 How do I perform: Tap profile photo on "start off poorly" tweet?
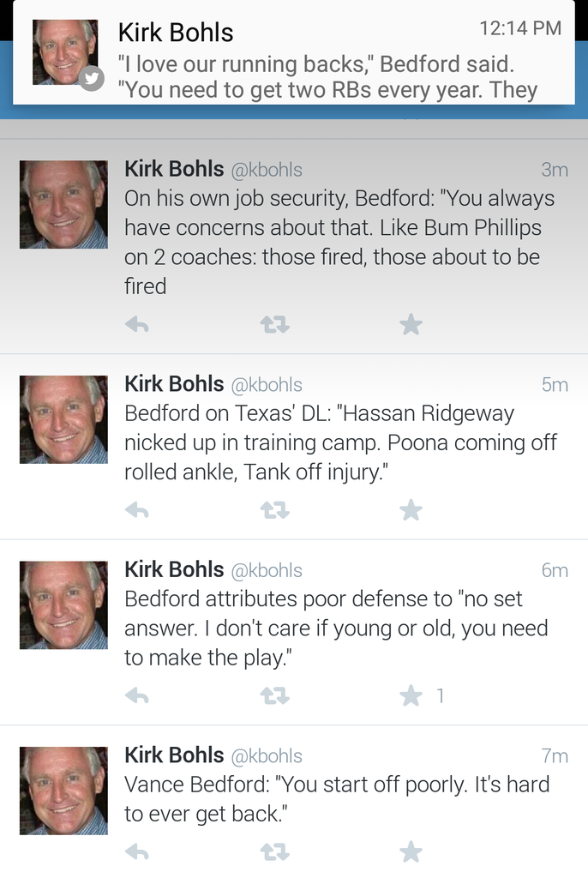(x=63, y=791)
